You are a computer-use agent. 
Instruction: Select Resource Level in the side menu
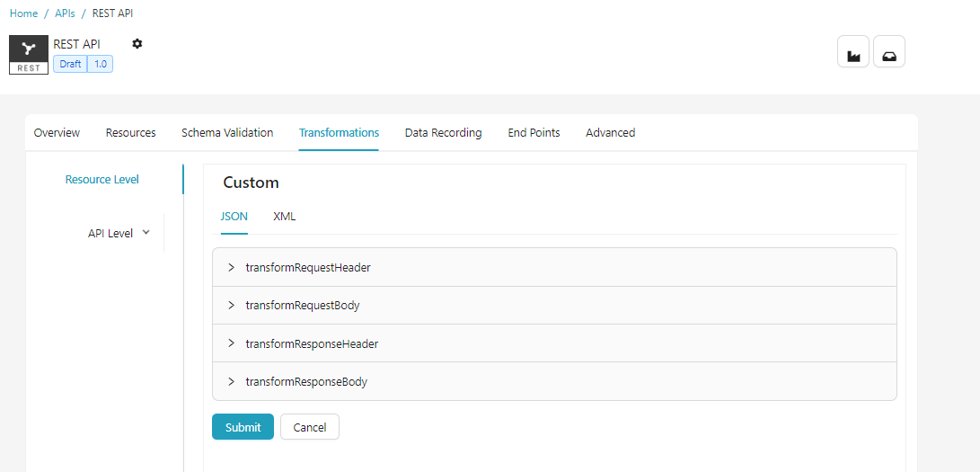click(102, 179)
